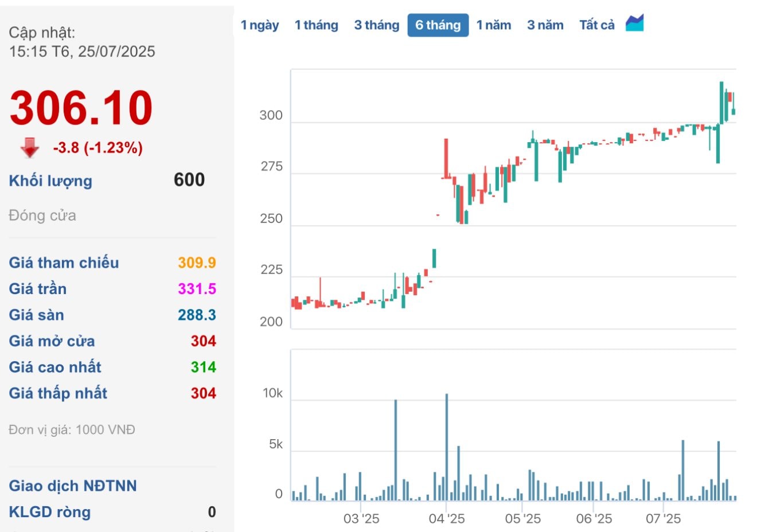The height and width of the screenshot is (532, 757).
Task: Click the tall green candlestick above 300
Action: [x=721, y=103]
